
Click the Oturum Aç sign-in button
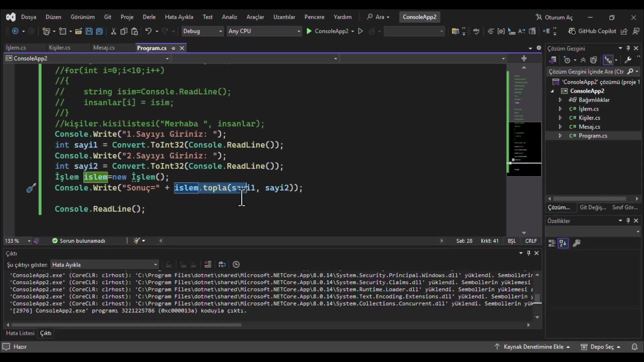[554, 17]
